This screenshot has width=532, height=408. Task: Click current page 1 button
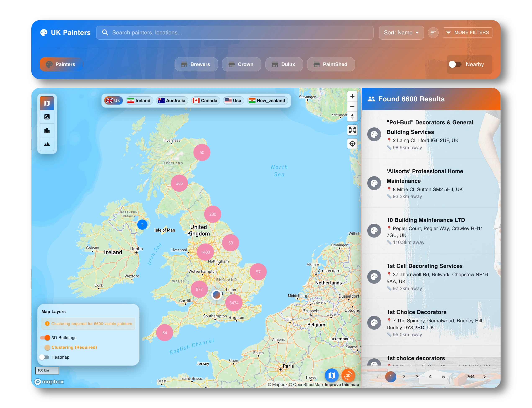tap(391, 377)
